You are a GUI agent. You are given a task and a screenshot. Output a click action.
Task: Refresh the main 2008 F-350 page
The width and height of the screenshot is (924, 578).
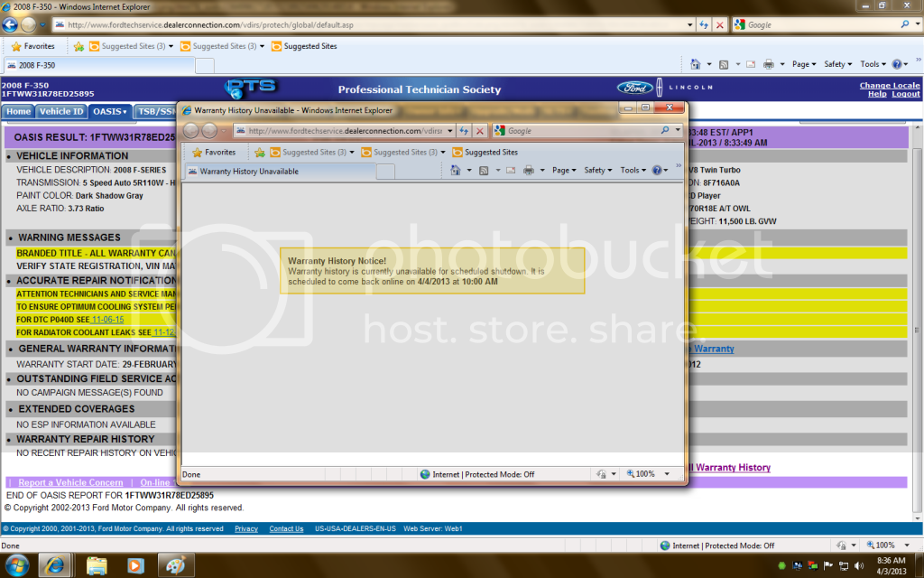[704, 24]
